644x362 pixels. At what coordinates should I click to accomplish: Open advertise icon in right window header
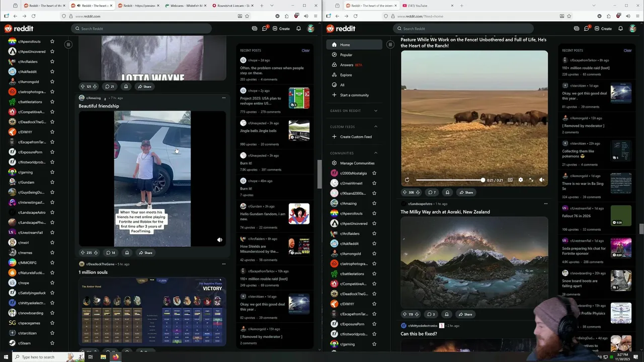coord(577,29)
